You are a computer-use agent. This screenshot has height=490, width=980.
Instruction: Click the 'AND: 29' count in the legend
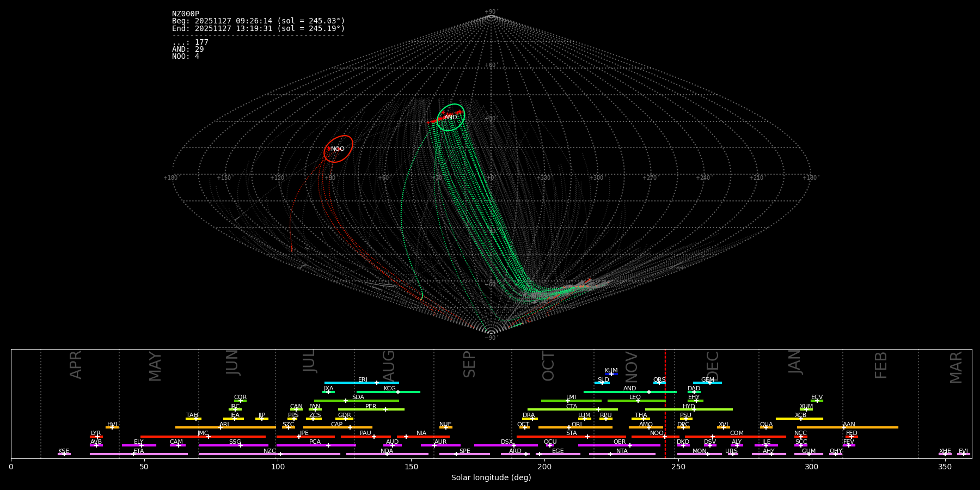(x=188, y=50)
